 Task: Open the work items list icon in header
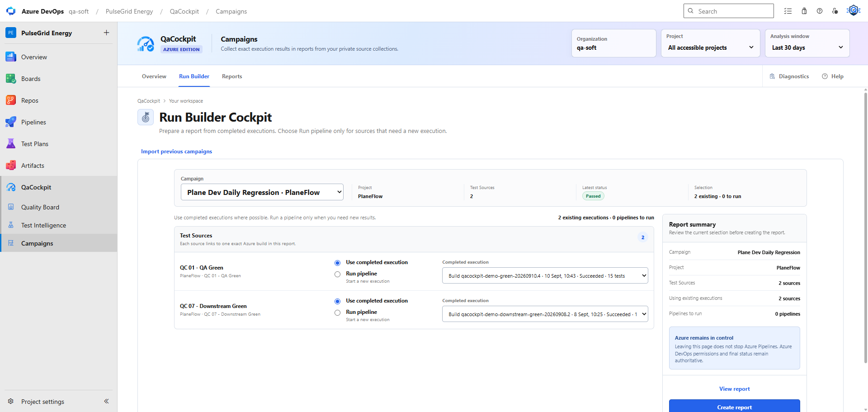pos(788,11)
